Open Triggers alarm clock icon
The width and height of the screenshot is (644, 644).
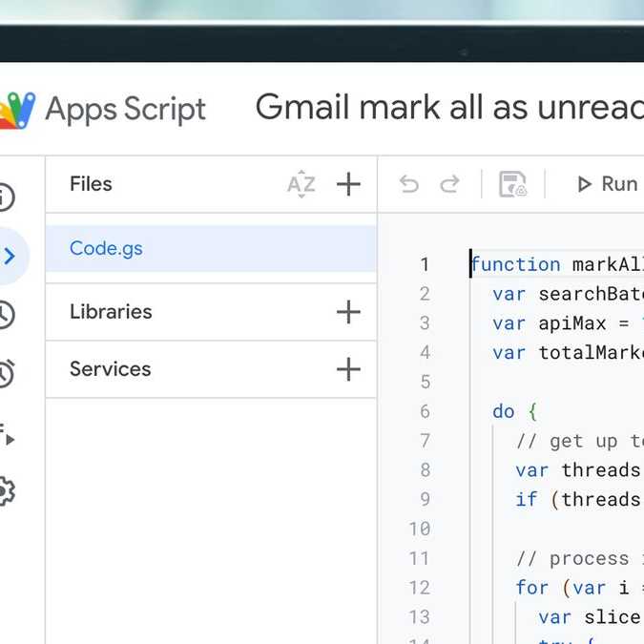6,373
